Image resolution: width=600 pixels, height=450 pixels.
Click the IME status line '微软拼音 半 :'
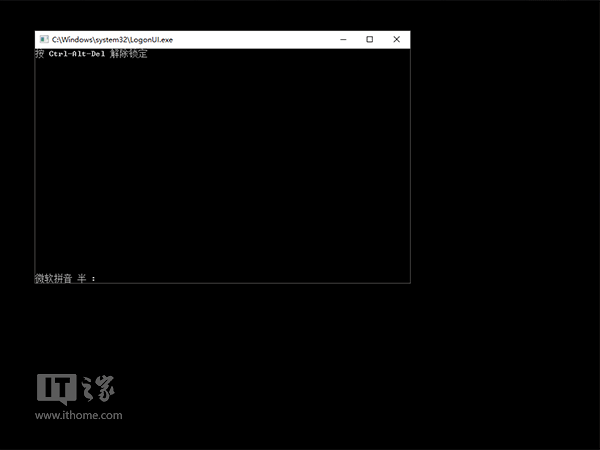click(65, 278)
